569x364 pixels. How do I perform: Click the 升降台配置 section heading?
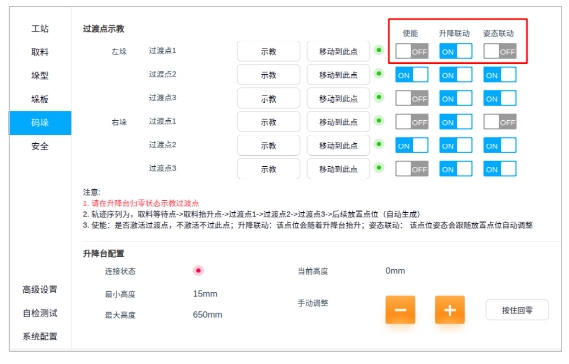point(104,254)
